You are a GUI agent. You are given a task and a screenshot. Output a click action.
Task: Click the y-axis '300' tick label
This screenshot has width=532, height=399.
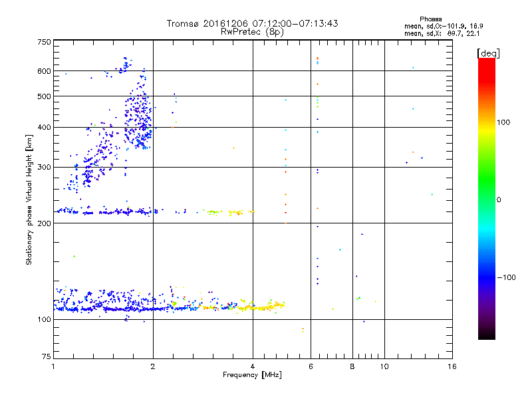pos(44,168)
